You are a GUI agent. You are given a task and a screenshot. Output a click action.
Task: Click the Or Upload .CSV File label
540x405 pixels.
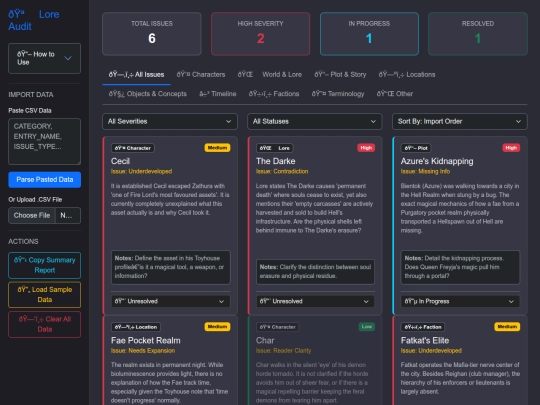click(x=35, y=200)
